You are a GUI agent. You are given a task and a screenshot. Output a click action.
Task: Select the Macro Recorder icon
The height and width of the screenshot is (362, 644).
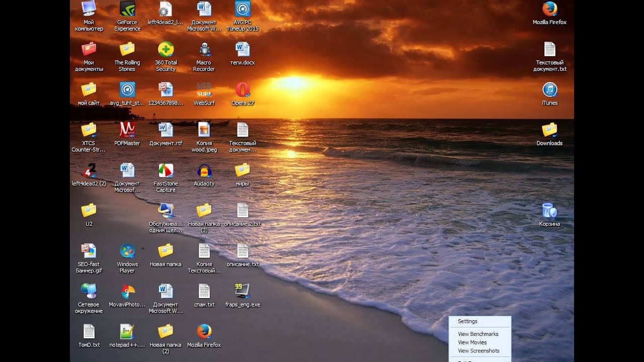204,56
